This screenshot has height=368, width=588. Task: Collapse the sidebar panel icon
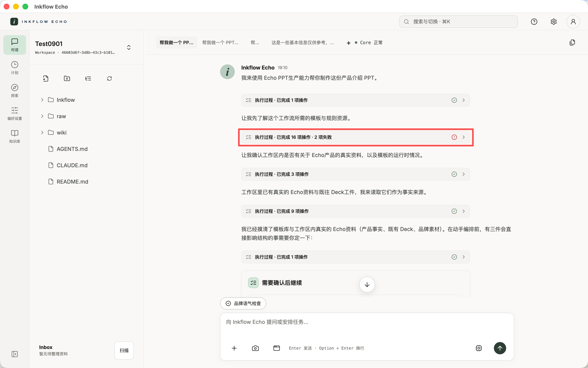click(14, 354)
